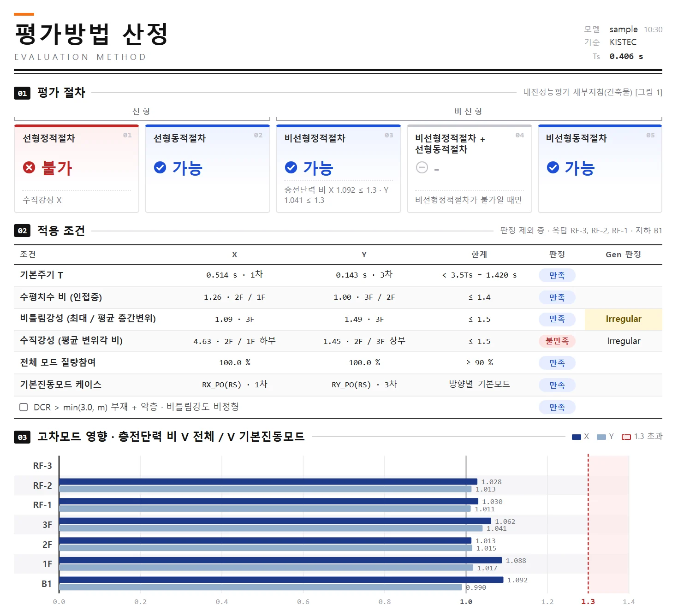Click the model name 'sample'
The image size is (678, 616).
pos(624,30)
